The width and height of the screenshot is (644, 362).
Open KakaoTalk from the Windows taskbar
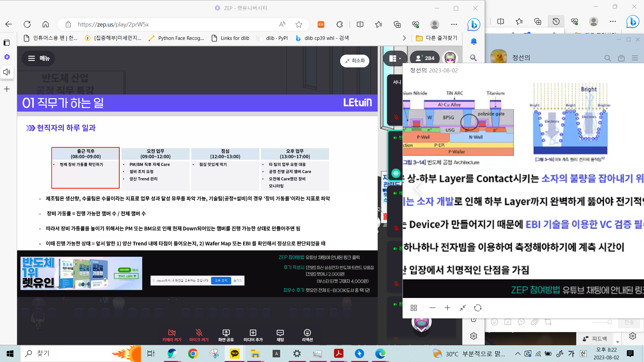(x=234, y=353)
